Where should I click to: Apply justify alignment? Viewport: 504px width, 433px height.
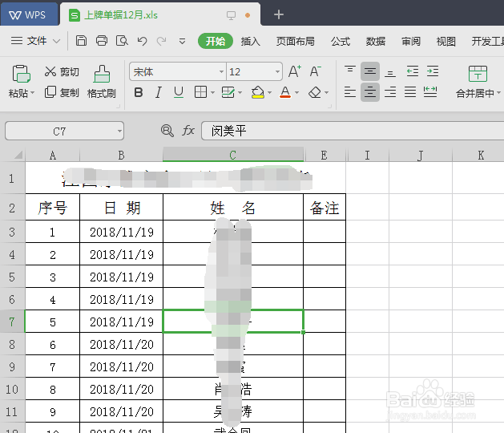(410, 92)
